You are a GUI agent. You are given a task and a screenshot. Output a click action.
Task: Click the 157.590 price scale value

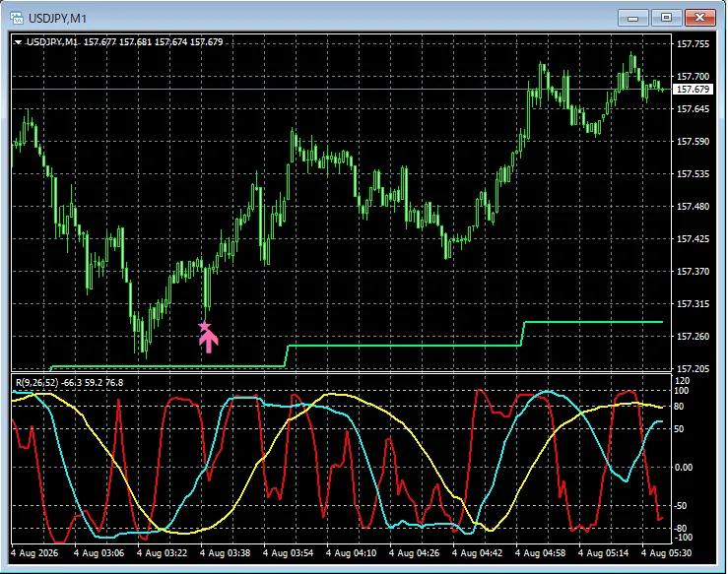point(694,142)
